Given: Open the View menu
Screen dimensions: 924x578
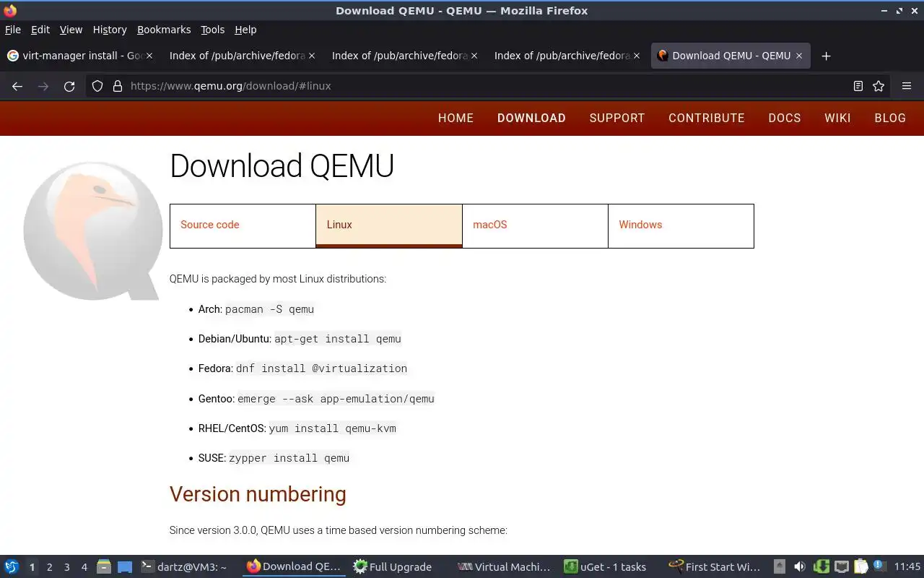Looking at the screenshot, I should tap(71, 30).
